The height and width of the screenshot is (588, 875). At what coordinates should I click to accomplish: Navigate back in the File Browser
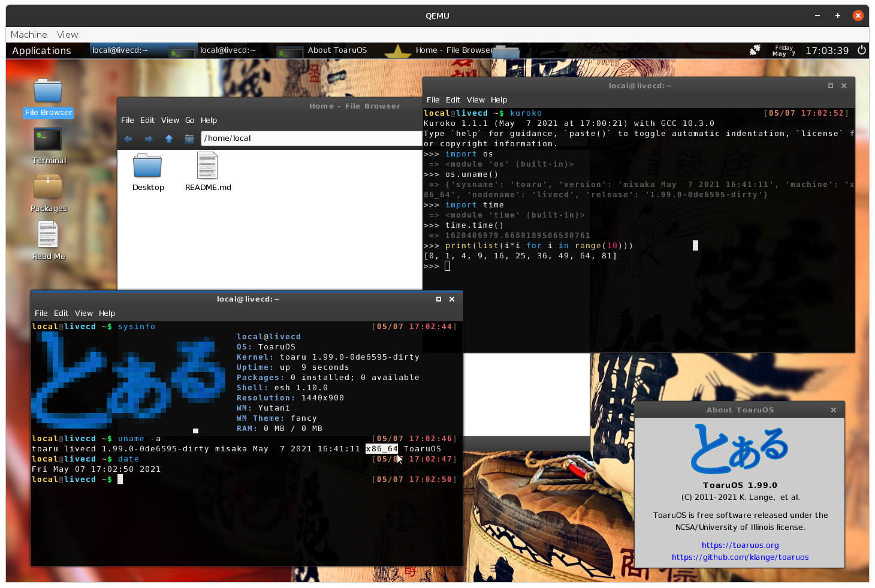coord(128,138)
